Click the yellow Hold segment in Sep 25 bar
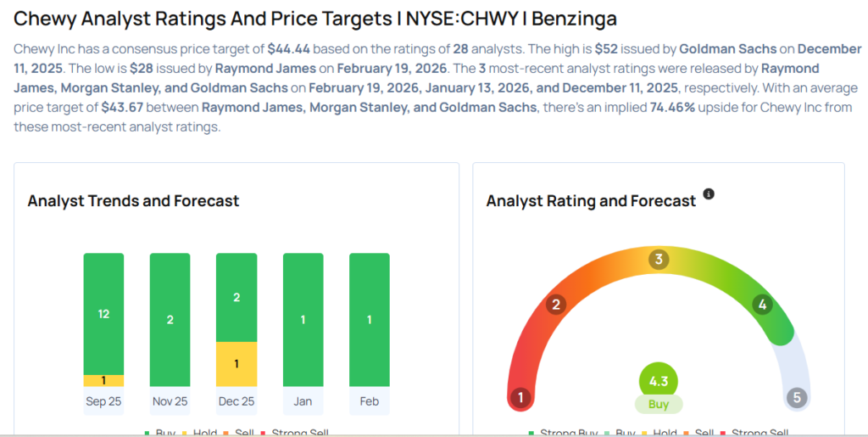The image size is (868, 437). pos(103,381)
